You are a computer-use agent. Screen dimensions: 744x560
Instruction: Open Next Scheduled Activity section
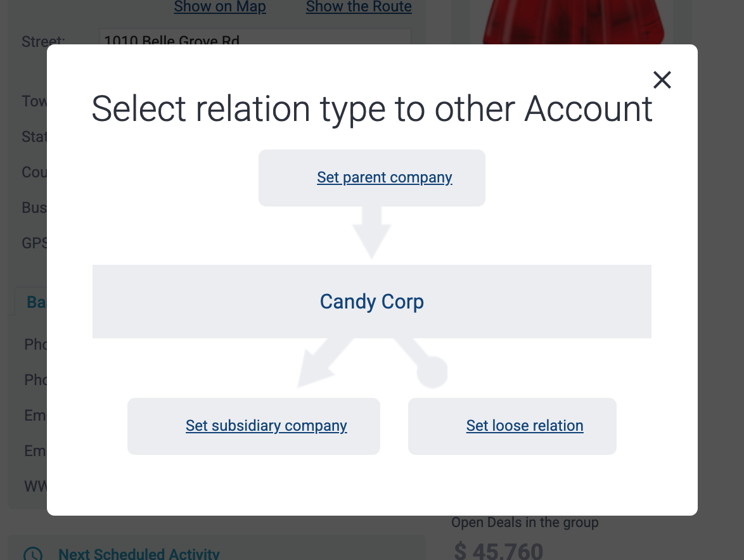click(139, 554)
